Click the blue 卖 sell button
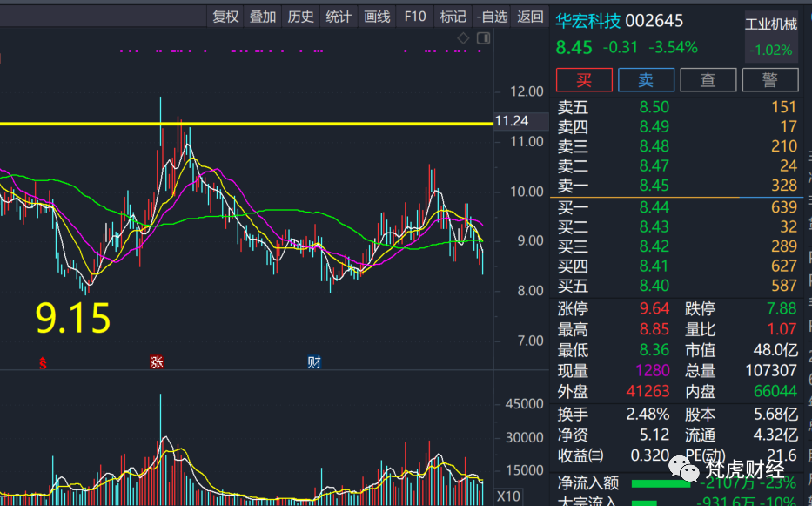This screenshot has width=812, height=506. tap(646, 80)
